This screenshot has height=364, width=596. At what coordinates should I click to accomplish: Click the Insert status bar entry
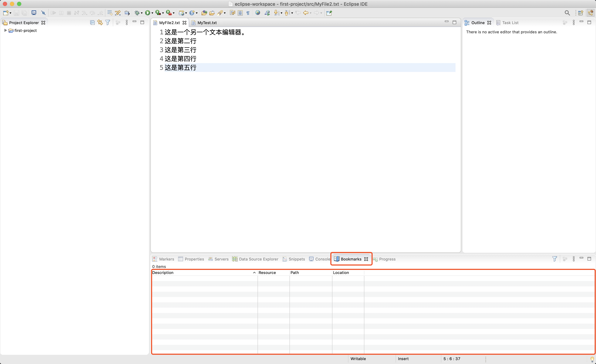(403, 359)
